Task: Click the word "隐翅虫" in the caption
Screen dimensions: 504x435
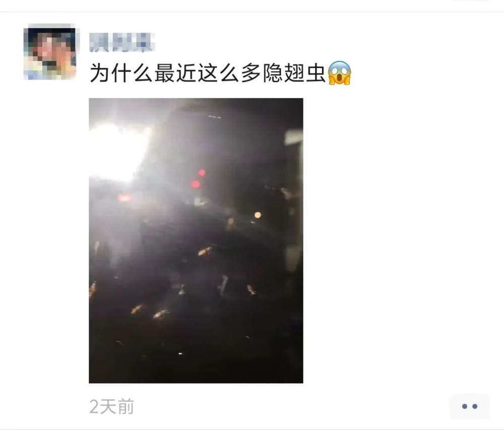Action: pos(294,73)
